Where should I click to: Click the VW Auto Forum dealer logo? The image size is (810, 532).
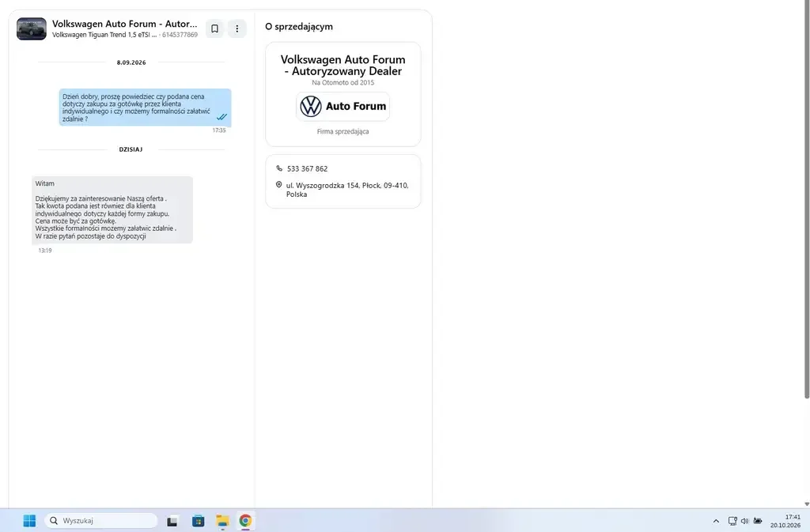click(x=343, y=106)
